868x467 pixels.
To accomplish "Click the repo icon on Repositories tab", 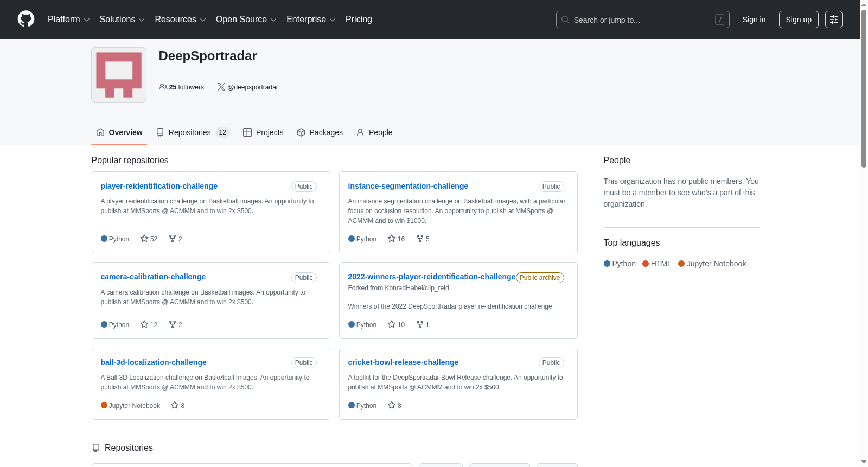I will tap(160, 132).
